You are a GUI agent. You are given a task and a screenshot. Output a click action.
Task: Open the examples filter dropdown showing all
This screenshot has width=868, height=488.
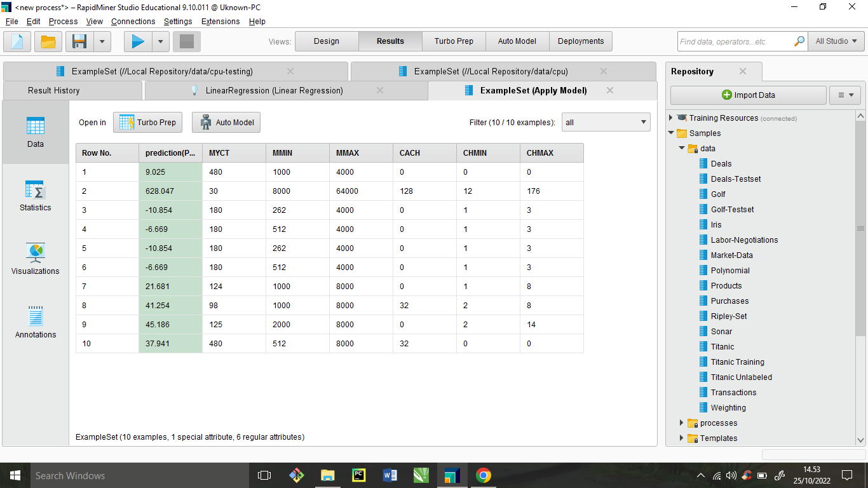click(606, 122)
